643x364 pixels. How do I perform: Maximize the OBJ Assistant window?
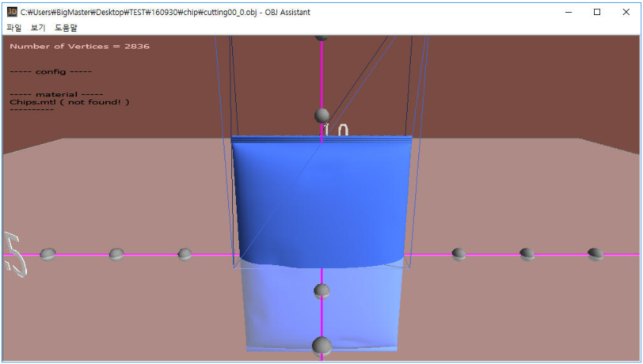[597, 12]
